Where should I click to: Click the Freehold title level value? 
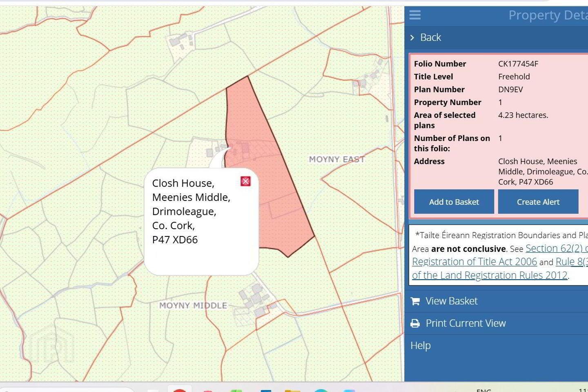click(514, 76)
